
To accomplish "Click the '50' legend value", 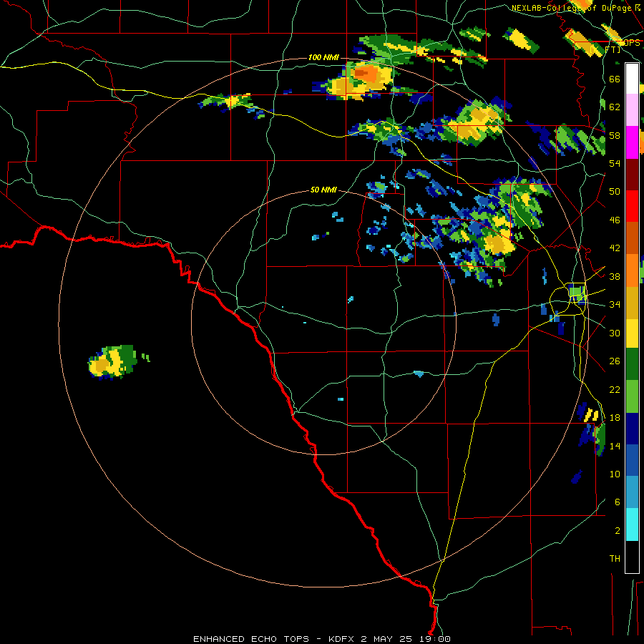I will tap(615, 192).
